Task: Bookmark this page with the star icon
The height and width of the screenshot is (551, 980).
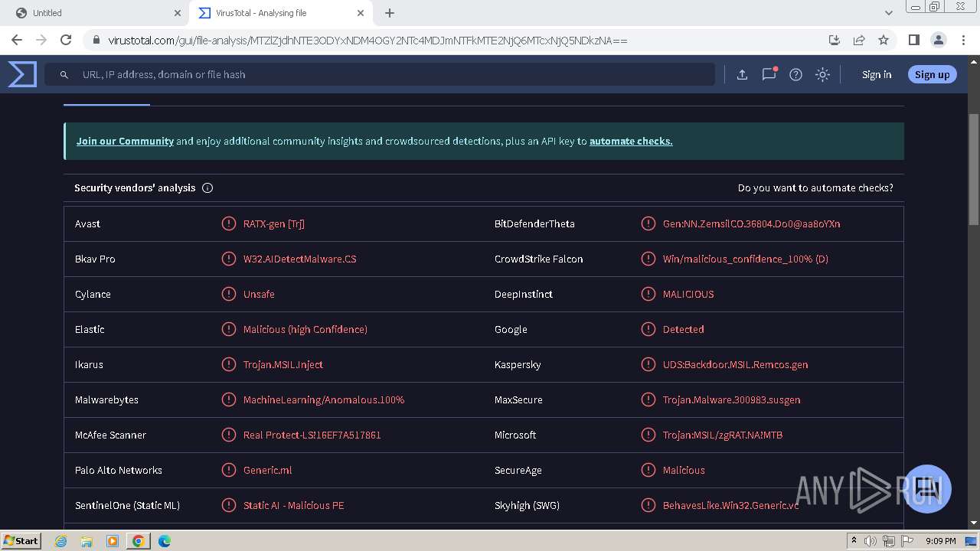Action: click(x=884, y=40)
